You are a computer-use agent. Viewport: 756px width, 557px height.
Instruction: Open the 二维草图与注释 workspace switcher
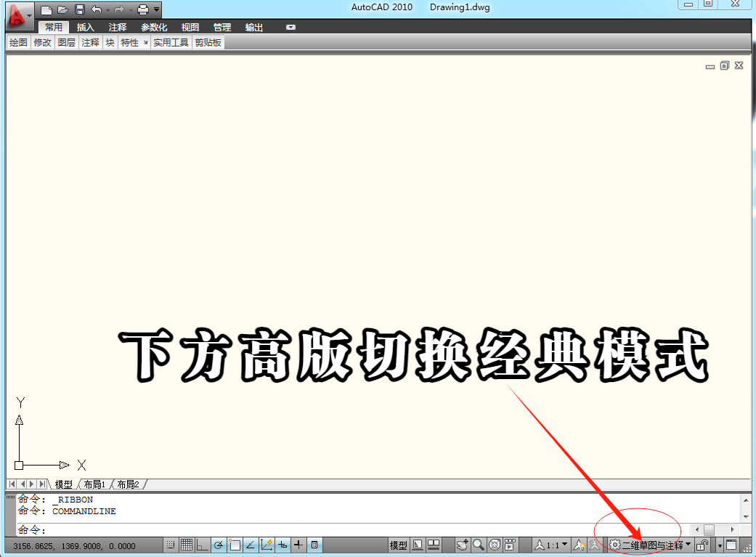coord(652,545)
